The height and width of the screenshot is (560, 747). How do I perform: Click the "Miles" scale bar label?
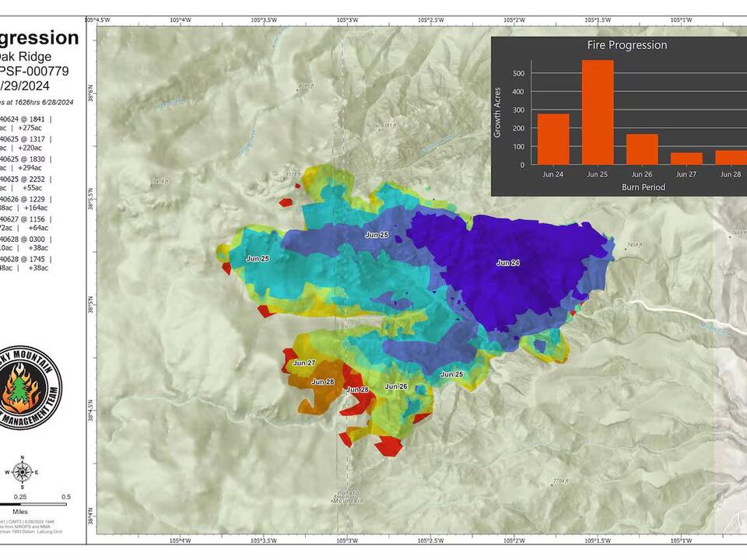(20, 512)
